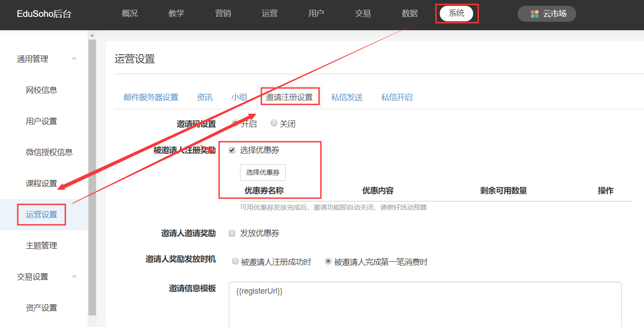
Task: Switch to the 邮件服务器设置 tab
Action: [x=151, y=97]
